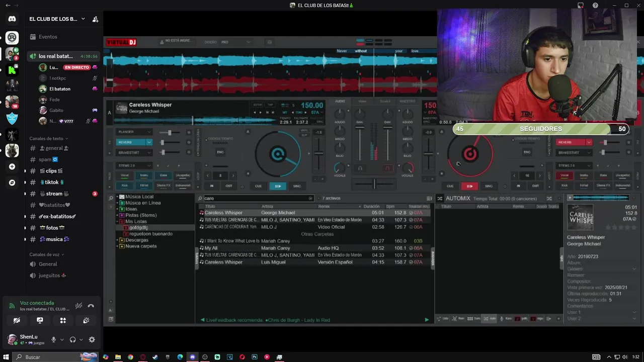
Task: Toggle the Bass stem pad on deck A
Action: tap(164, 175)
